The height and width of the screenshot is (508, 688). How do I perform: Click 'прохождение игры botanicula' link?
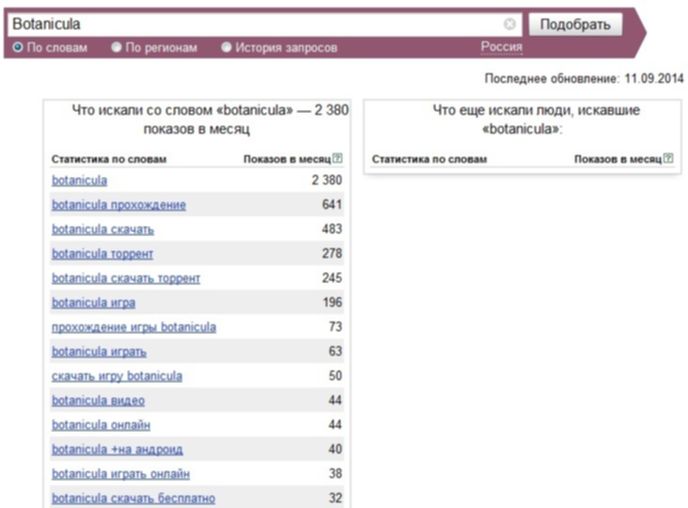(133, 327)
